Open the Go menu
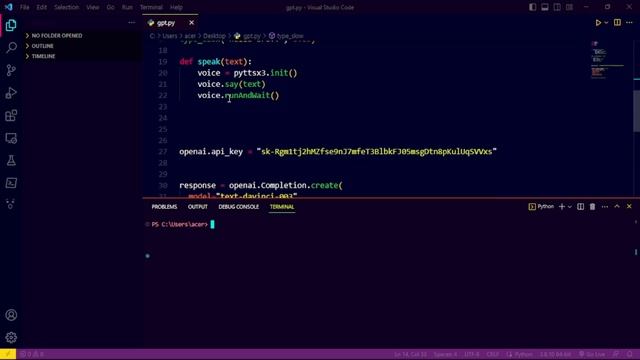The width and height of the screenshot is (640, 360). 111,7
